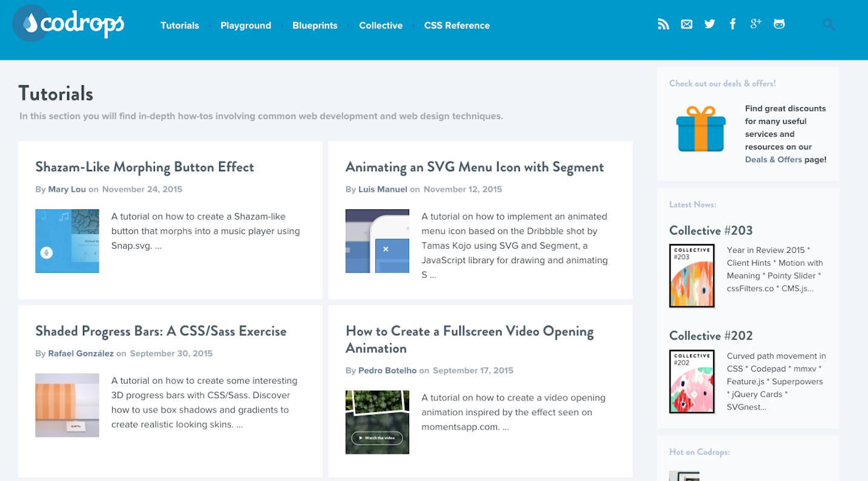
Task: Click the SVG menu icon tutorial thumbnail
Action: (x=377, y=241)
